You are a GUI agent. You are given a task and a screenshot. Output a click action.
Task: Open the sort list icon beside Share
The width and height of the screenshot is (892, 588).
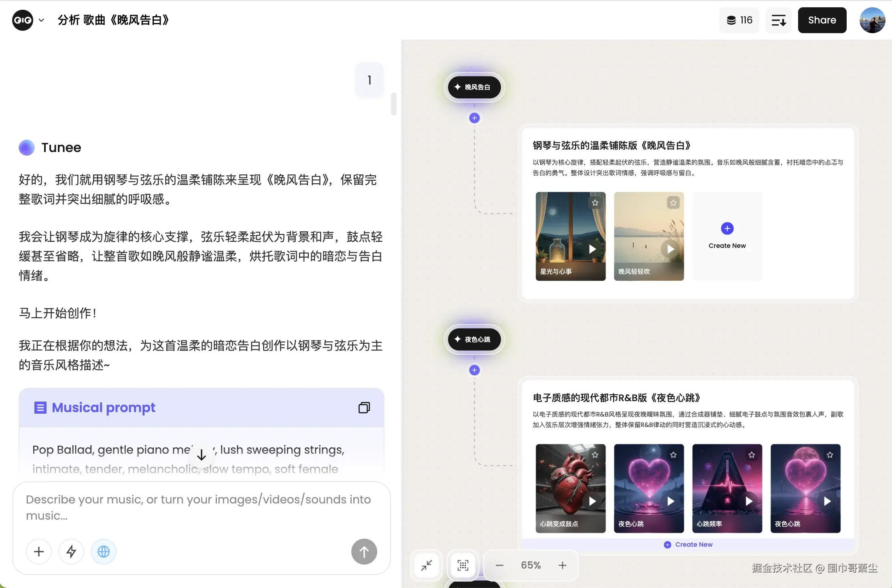click(x=778, y=20)
